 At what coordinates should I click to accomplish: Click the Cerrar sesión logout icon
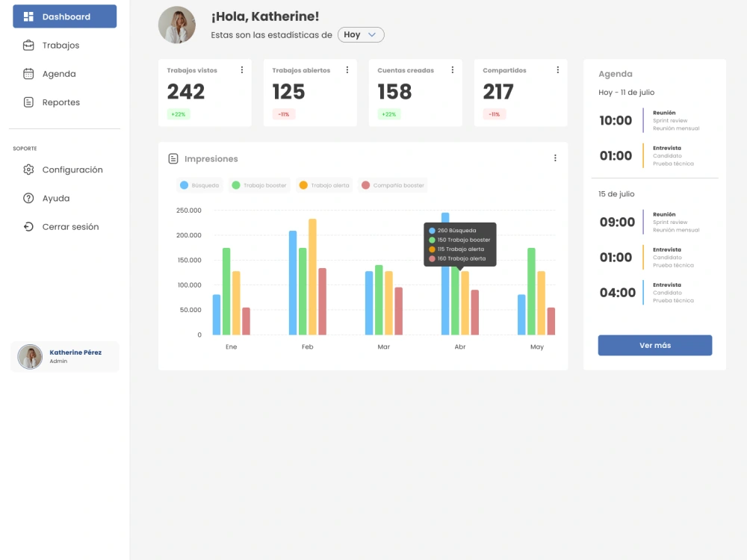click(28, 226)
